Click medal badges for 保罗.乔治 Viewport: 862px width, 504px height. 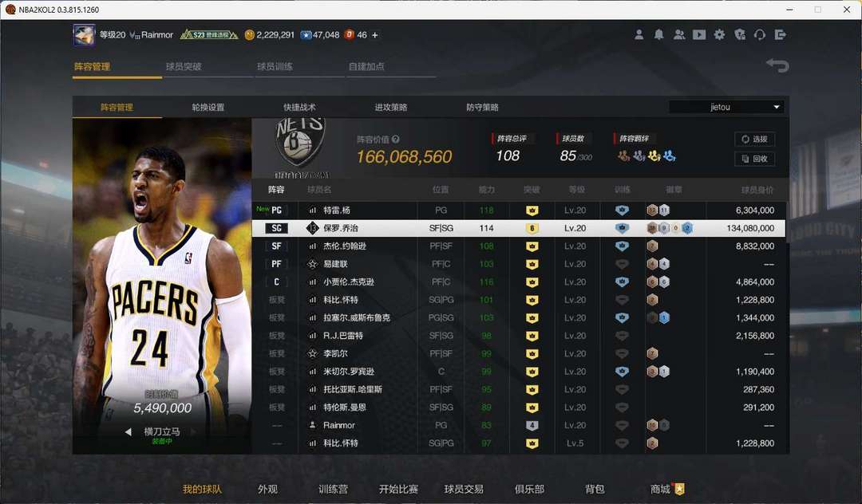[670, 228]
